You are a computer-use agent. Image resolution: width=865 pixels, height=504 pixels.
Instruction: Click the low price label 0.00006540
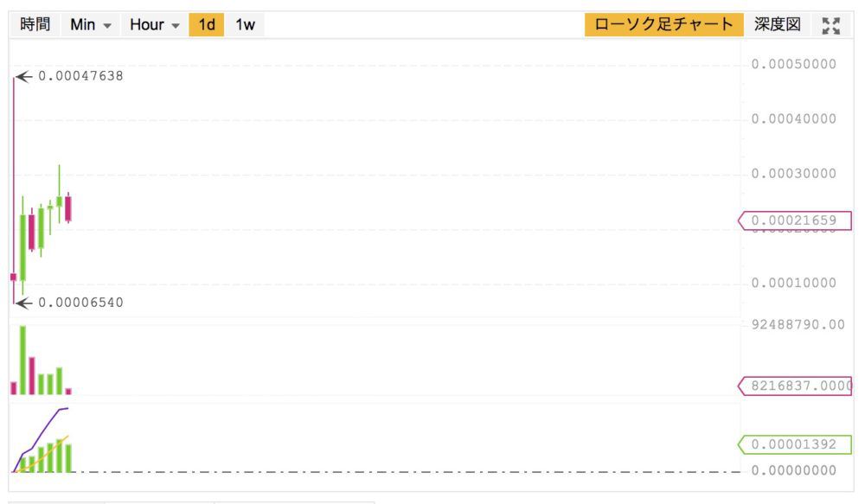80,303
